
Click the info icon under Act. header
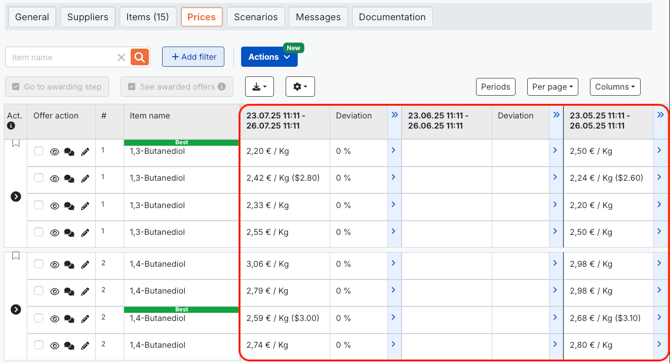click(x=11, y=126)
